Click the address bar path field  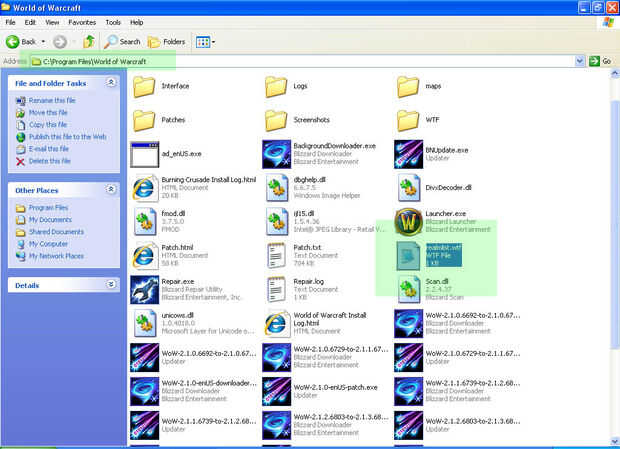pos(303,61)
